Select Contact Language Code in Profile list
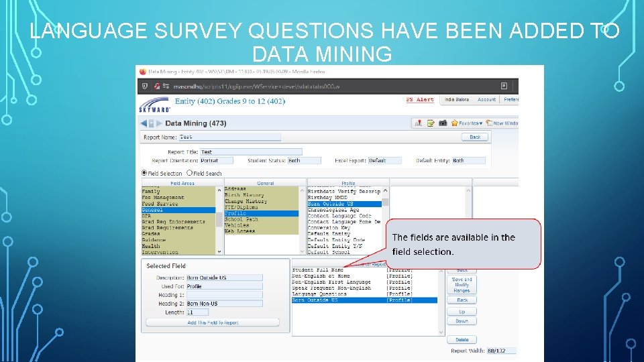This screenshot has width=644, height=362. pos(344,215)
